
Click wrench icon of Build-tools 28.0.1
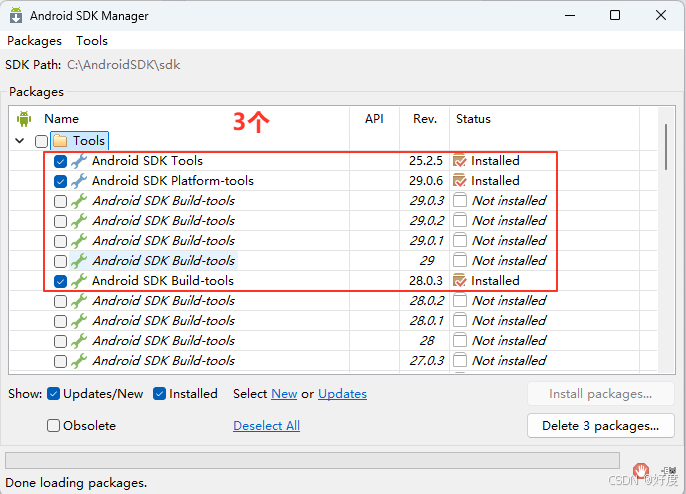click(79, 321)
